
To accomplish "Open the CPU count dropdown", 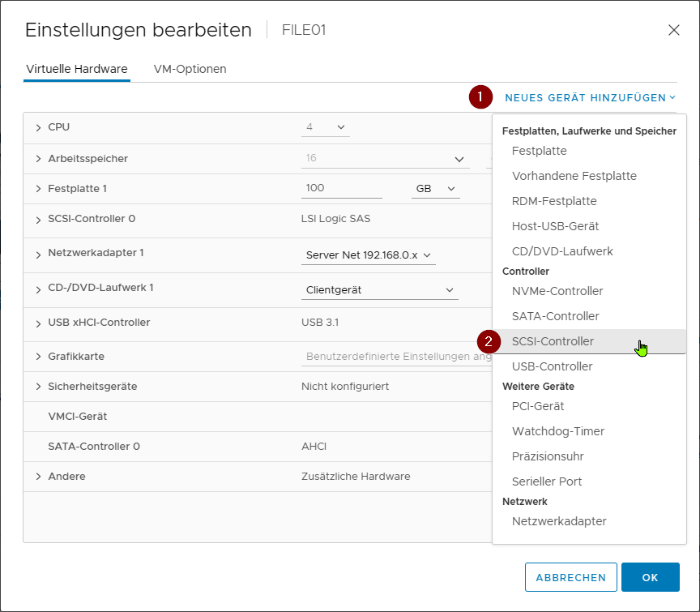I will (x=326, y=127).
